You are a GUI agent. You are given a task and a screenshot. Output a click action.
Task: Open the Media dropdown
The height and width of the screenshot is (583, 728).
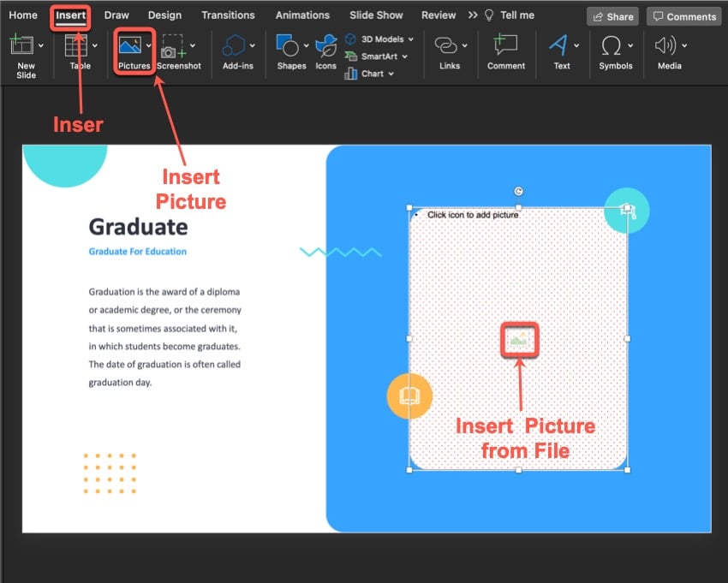684,45
